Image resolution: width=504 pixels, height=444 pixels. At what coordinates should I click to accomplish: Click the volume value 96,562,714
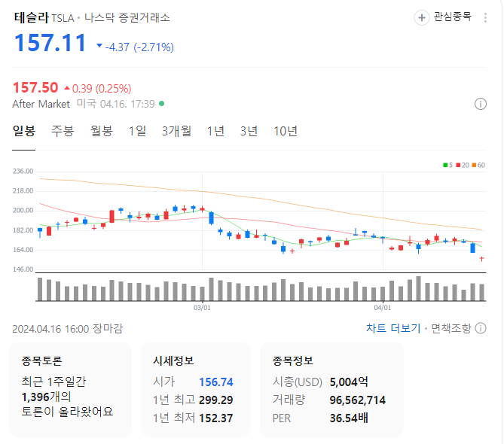[x=357, y=400]
